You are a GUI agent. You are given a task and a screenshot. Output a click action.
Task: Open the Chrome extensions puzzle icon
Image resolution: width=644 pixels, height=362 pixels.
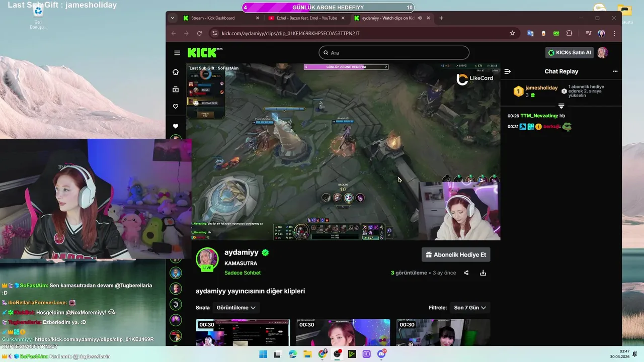(570, 33)
